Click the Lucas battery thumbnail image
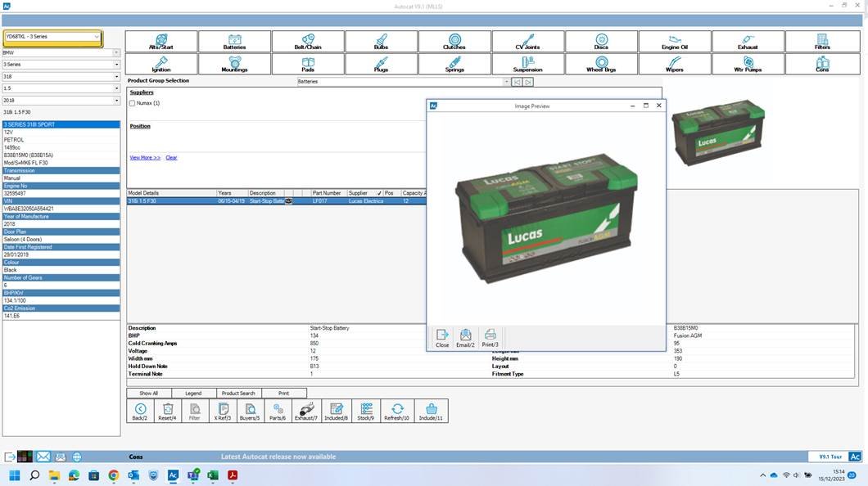Viewport: 868px width, 486px height. [x=718, y=133]
